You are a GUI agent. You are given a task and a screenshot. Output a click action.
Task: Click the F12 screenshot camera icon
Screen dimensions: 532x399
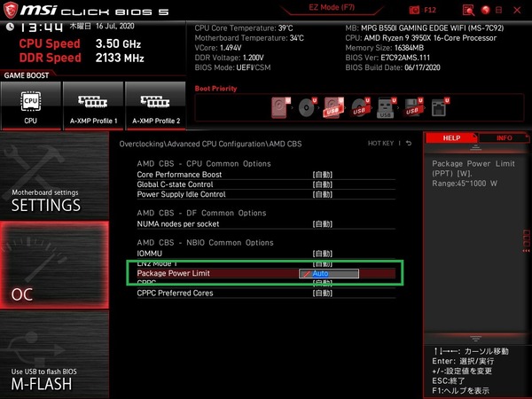[x=416, y=9]
